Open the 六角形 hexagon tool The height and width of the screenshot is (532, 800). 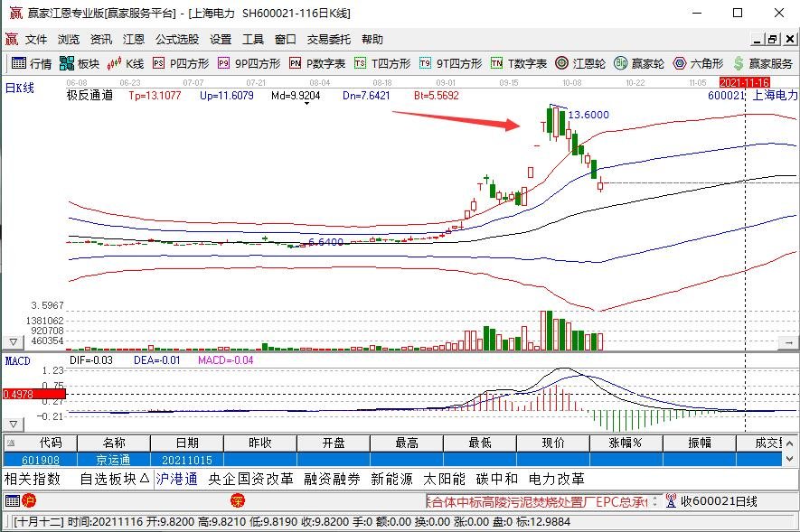click(x=698, y=63)
